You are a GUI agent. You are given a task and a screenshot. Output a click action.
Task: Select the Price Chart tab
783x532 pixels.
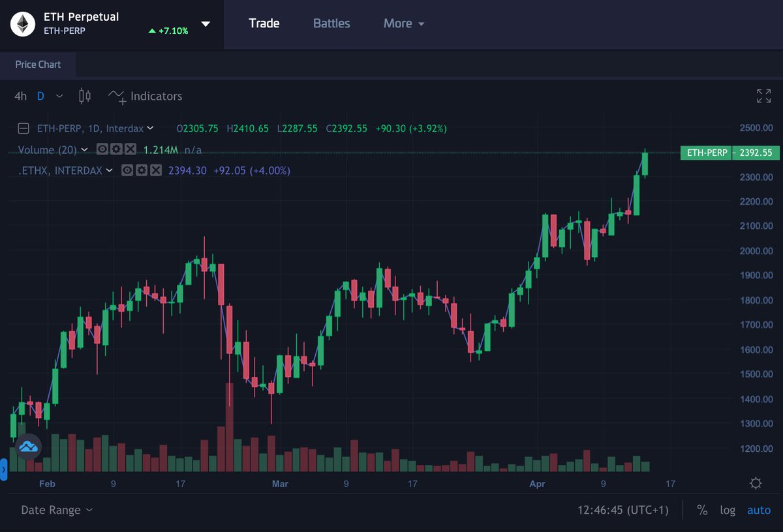click(x=38, y=65)
